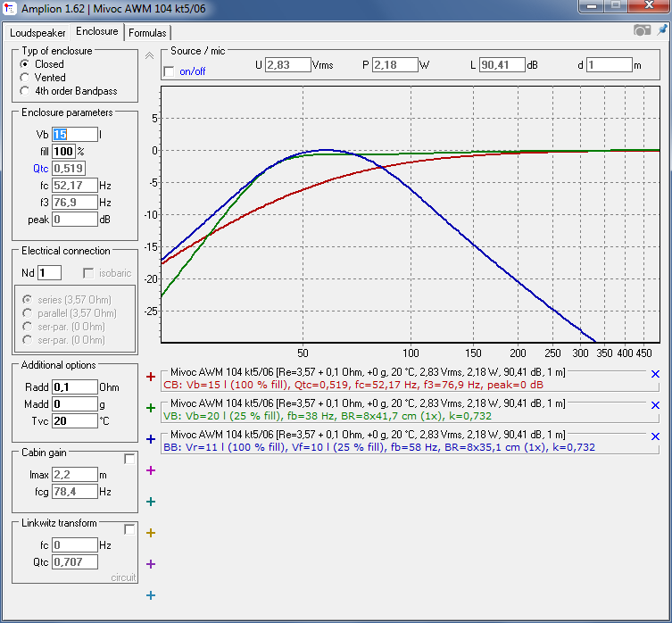
Task: Select the Vented enclosure type
Action: 25,78
